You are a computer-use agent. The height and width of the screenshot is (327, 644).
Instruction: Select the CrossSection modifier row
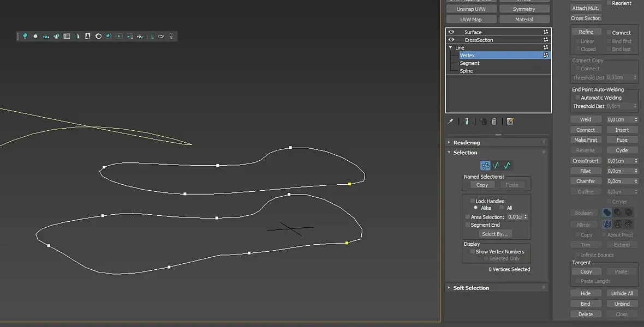[x=499, y=40]
